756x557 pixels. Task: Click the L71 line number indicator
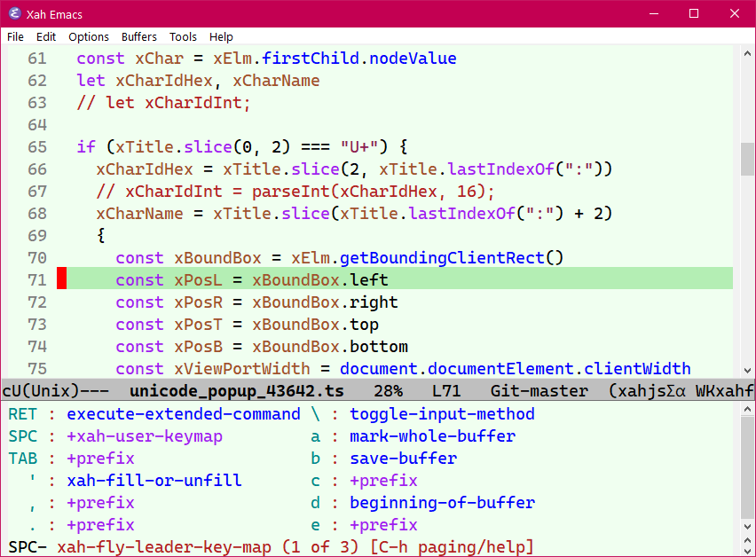pos(447,390)
